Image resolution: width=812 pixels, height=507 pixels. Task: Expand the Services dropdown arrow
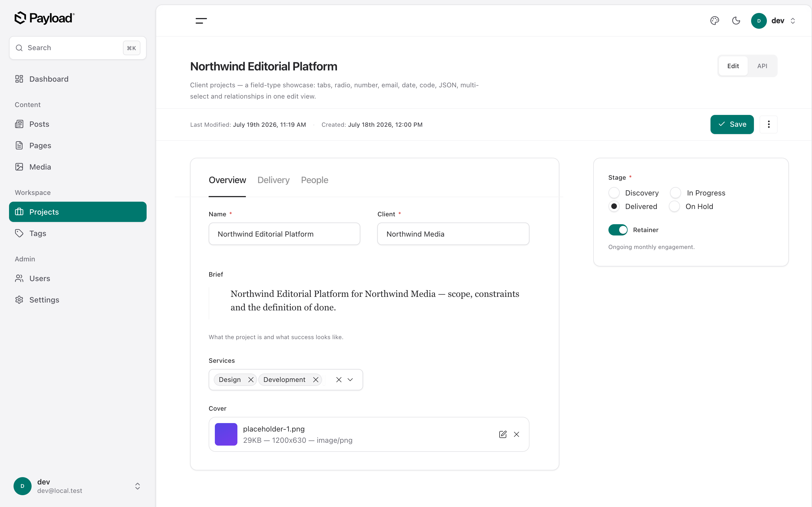point(350,380)
